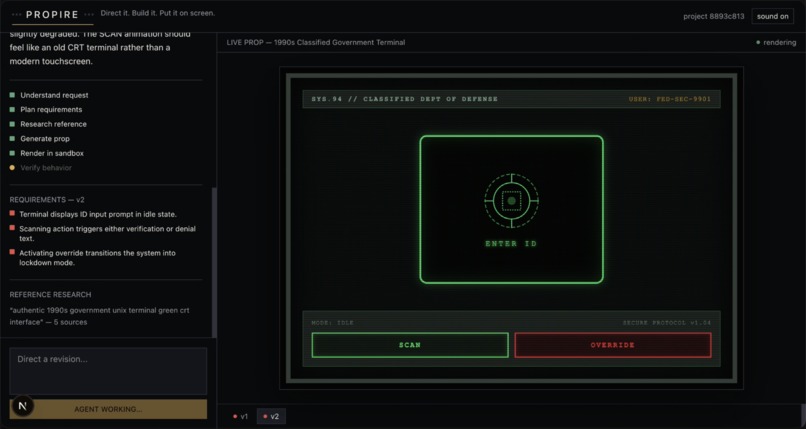Image resolution: width=806 pixels, height=429 pixels.
Task: Click the Understand request step
Action: coord(54,95)
